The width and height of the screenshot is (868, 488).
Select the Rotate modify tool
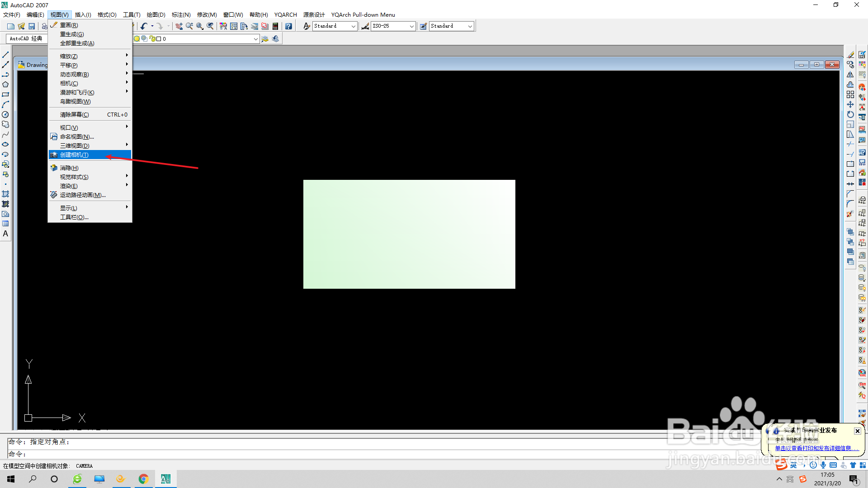pos(850,115)
